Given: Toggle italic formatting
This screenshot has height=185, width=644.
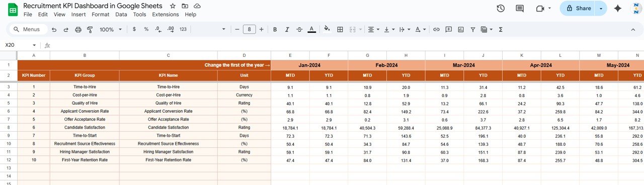Looking at the screenshot, I should coord(287,30).
